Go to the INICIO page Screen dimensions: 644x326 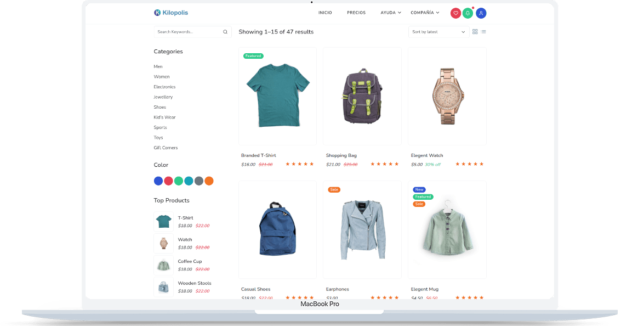(x=325, y=13)
